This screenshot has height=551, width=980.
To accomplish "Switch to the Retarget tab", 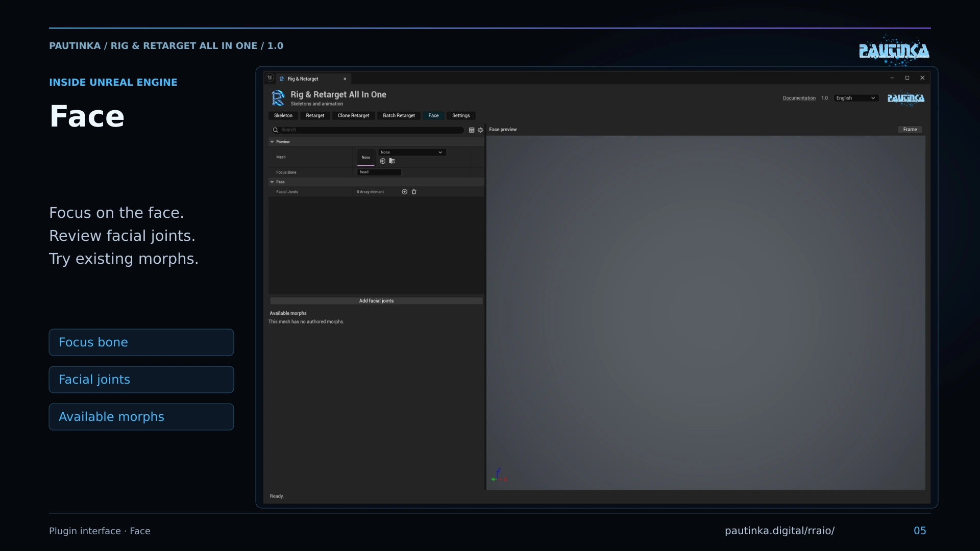I will pyautogui.click(x=315, y=116).
